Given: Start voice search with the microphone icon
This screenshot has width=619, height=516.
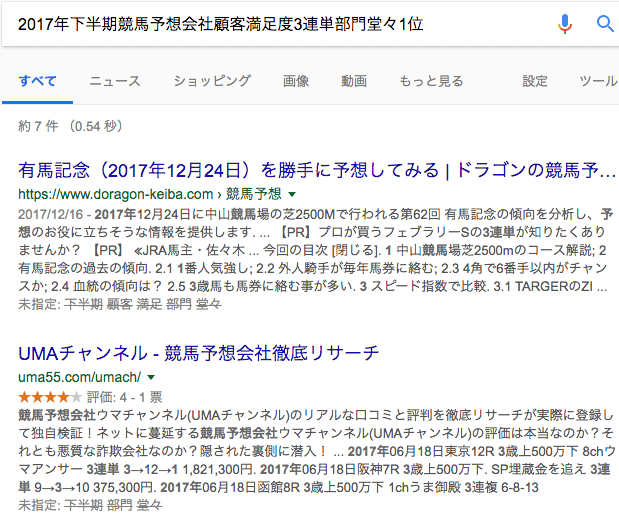Looking at the screenshot, I should [565, 24].
